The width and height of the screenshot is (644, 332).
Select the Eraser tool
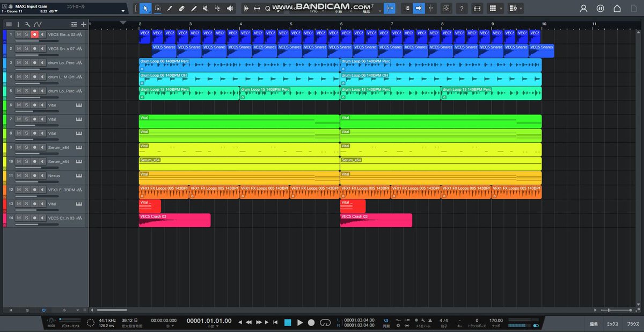click(181, 9)
